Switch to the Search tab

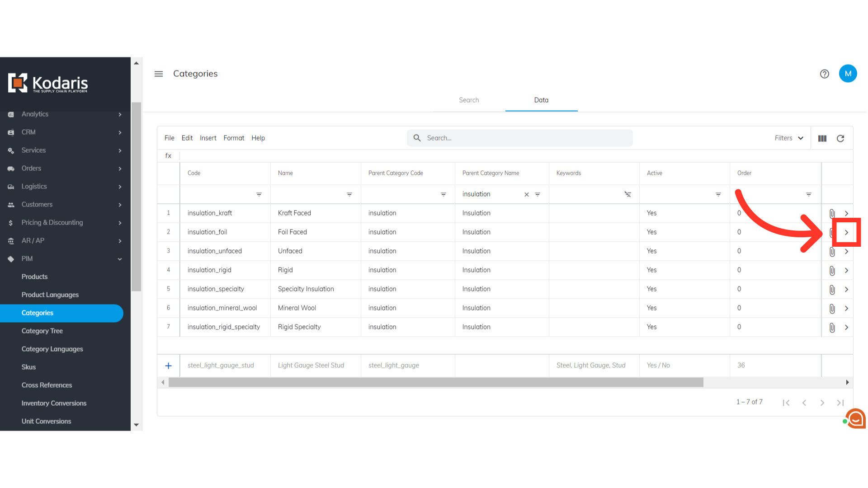click(x=468, y=100)
